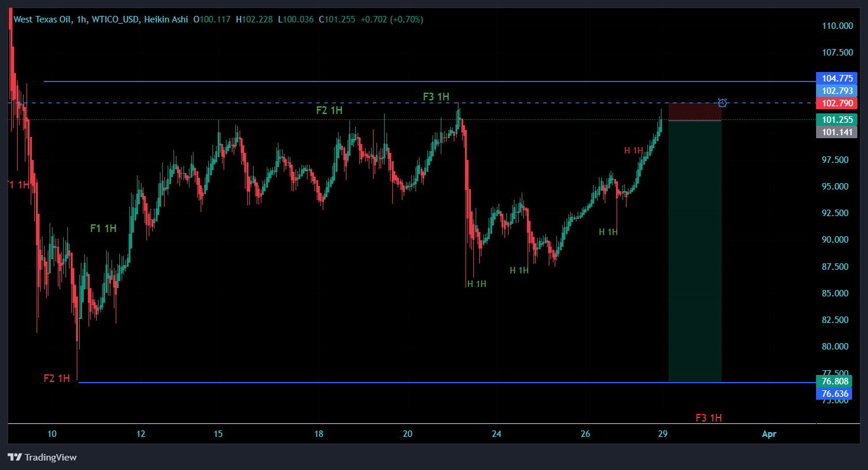
Task: Click the West Texas Oil symbol title
Action: 42,19
